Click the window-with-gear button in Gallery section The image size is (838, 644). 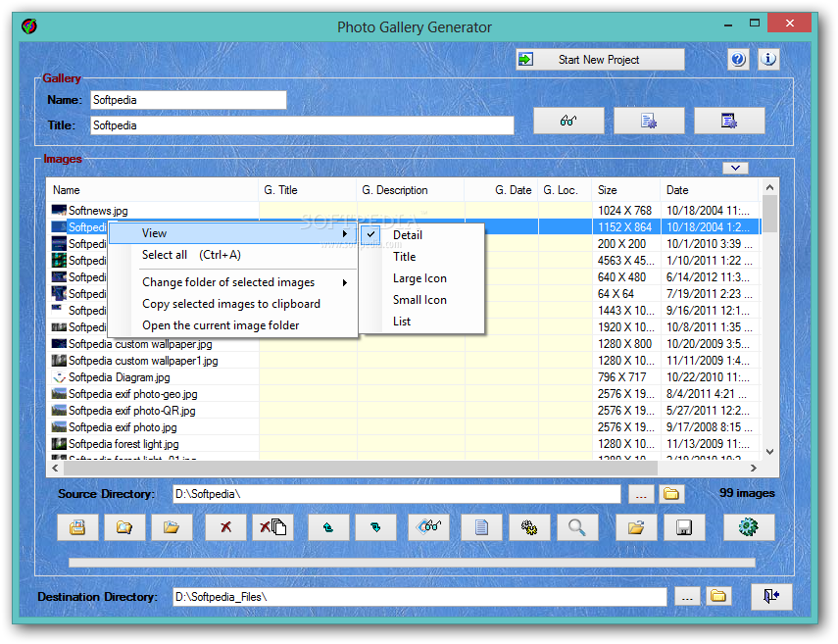point(729,121)
